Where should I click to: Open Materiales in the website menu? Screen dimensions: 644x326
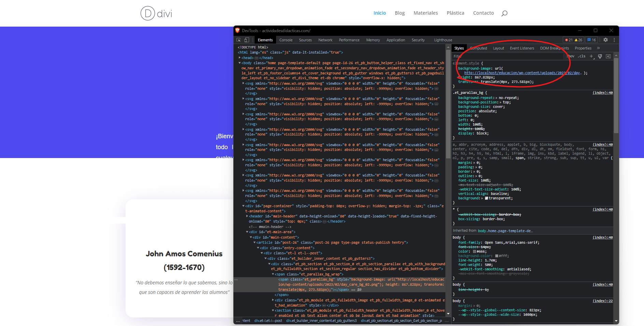(x=426, y=13)
